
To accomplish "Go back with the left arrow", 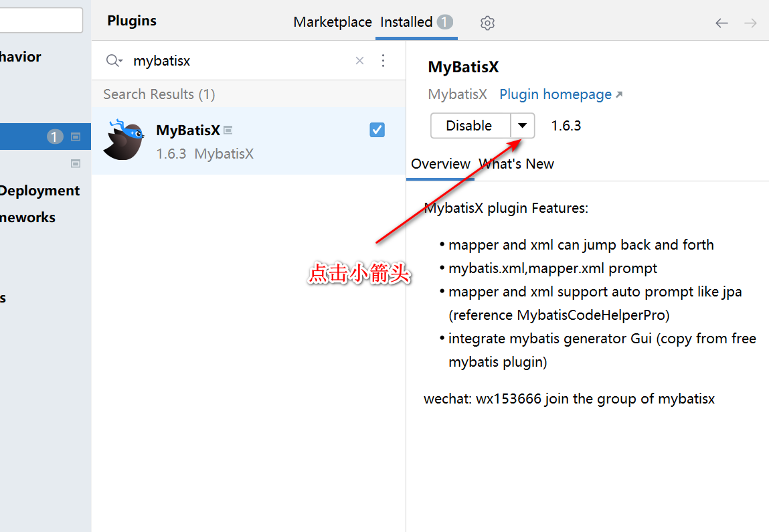I will tap(721, 23).
